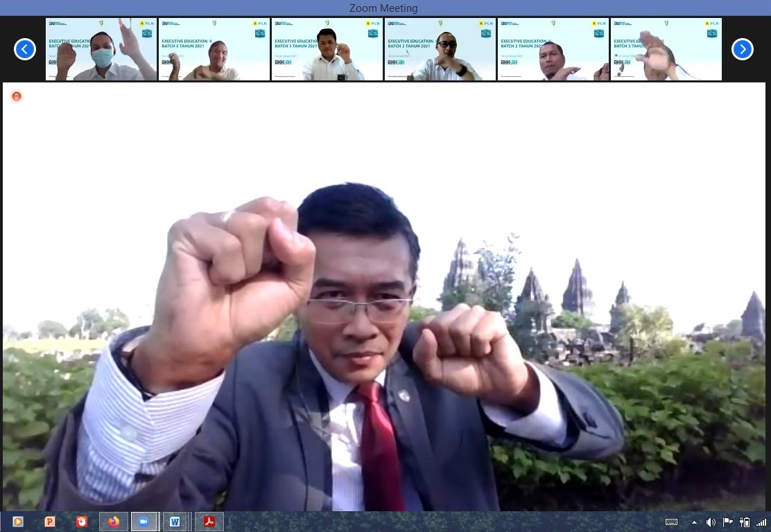Expand hidden system tray icons arrow
Screen dimensions: 771x532
[x=694, y=522]
